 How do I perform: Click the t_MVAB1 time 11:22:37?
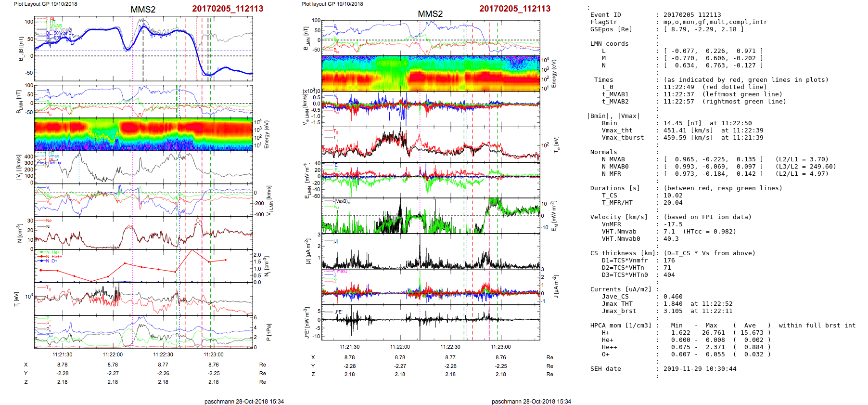tap(679, 94)
